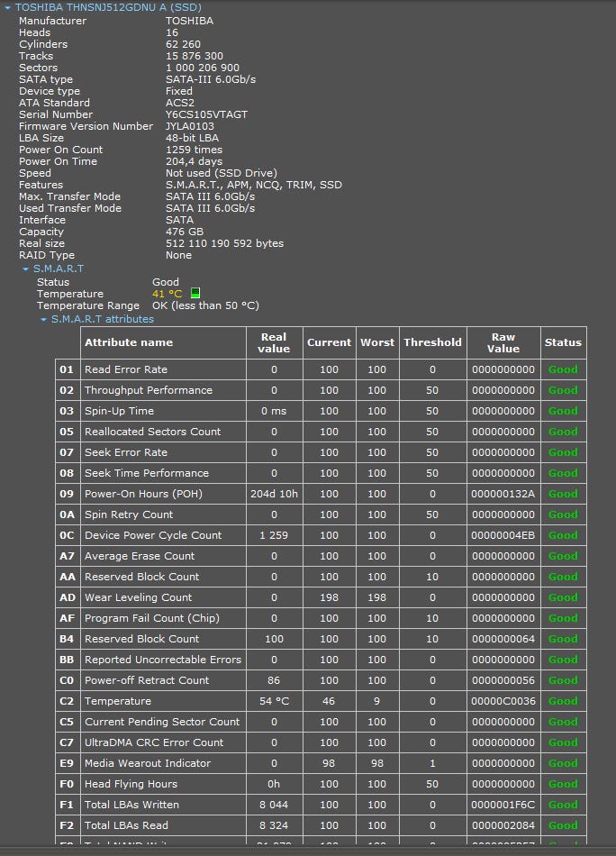This screenshot has height=856, width=616.
Task: Click the Attribute name column header
Action: (x=129, y=342)
